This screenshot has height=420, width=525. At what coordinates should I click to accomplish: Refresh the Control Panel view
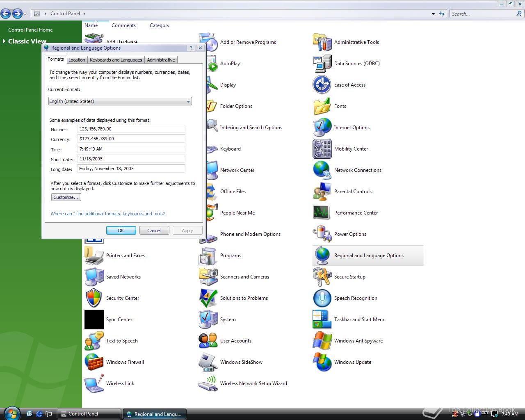click(x=442, y=14)
